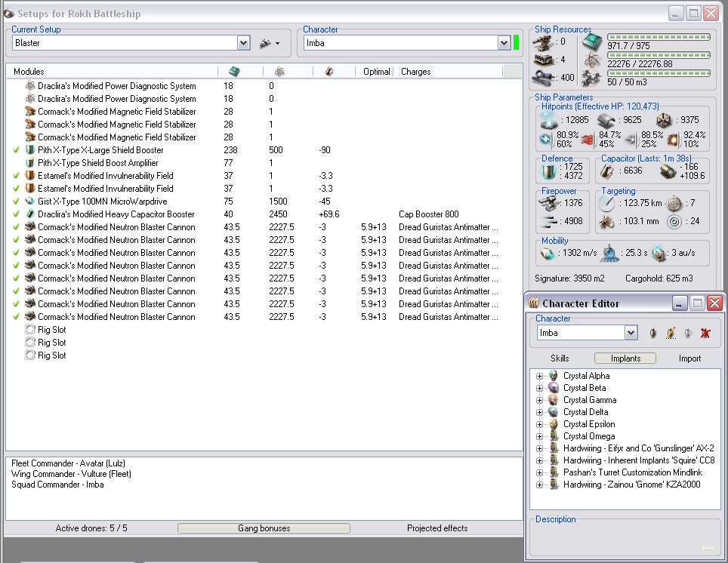Viewport: 728px width, 563px height.
Task: Click the delete character red X icon
Action: point(705,333)
